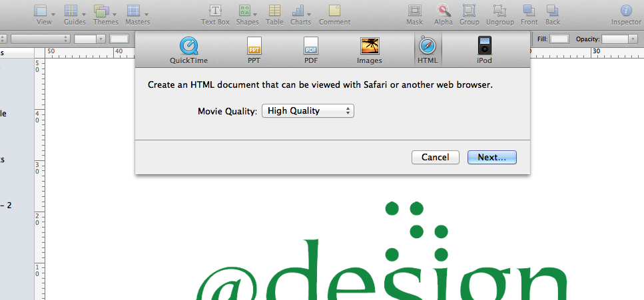Add a Comment

(335, 15)
